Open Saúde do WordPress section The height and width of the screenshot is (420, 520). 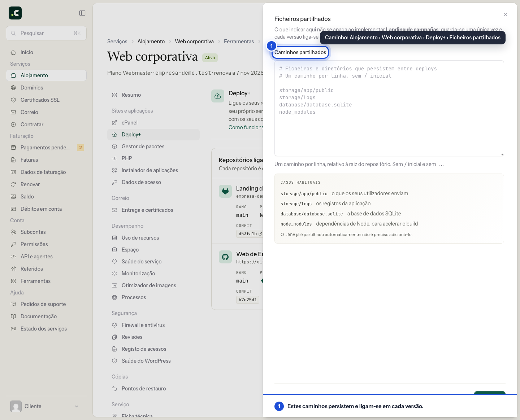coord(153,361)
